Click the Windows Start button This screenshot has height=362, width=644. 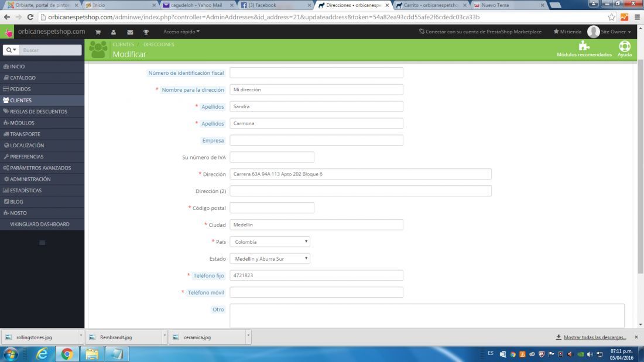[11, 354]
